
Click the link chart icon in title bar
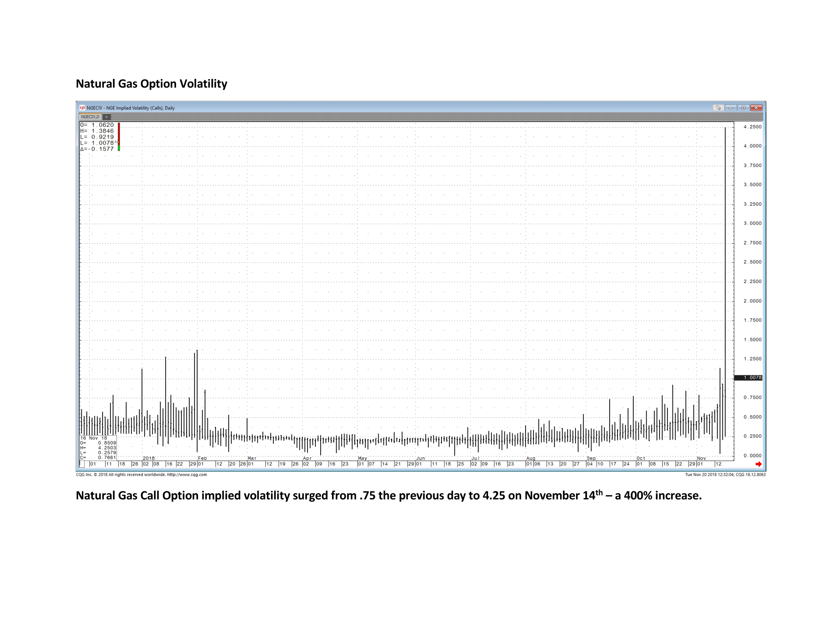tap(718, 108)
